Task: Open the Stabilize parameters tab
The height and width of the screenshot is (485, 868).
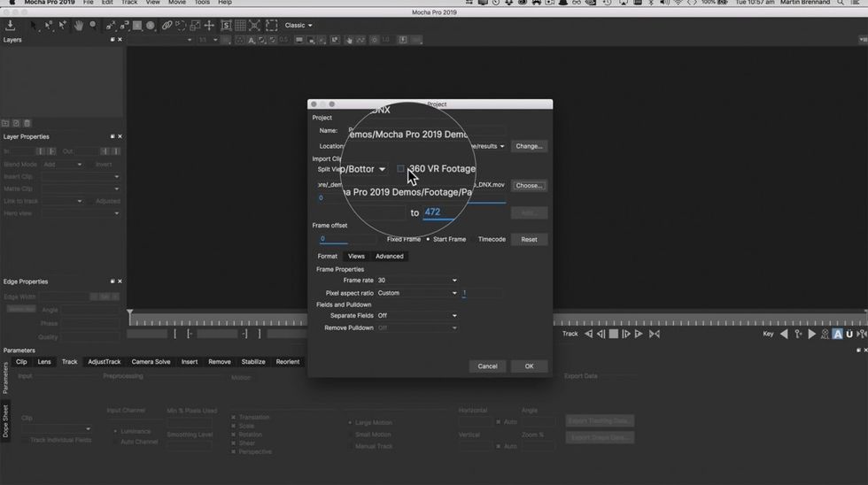Action: coord(253,362)
